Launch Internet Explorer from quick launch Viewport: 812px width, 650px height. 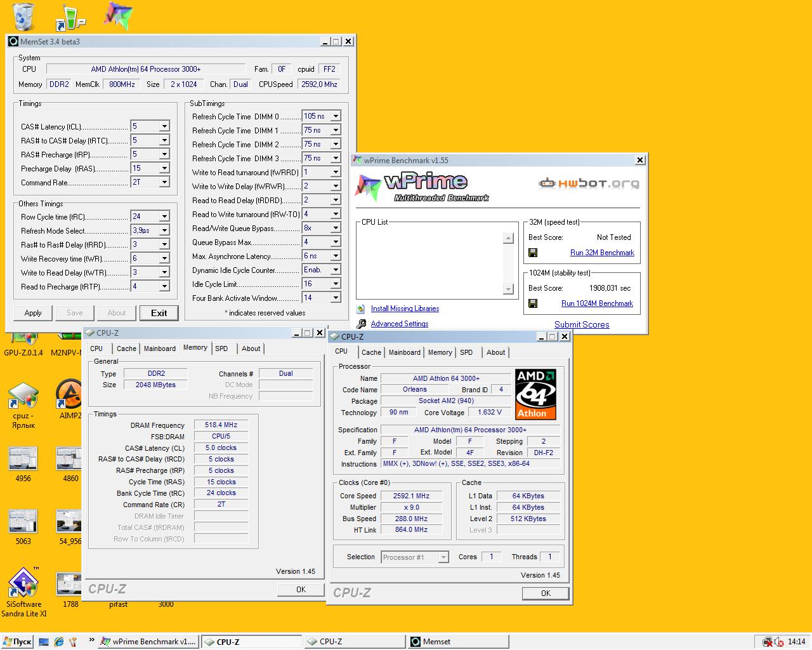(x=59, y=642)
